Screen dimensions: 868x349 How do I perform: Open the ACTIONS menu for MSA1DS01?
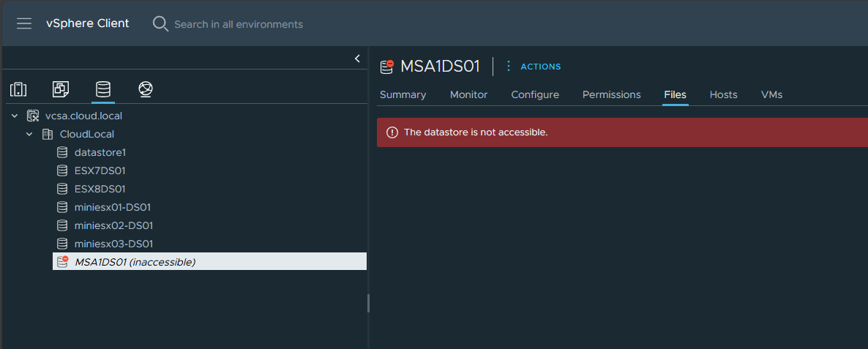coord(534,67)
